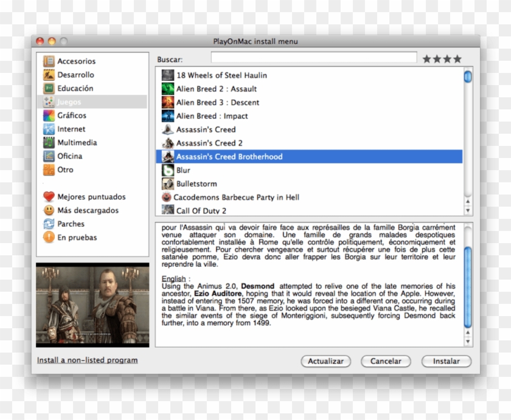Switch to the Desarrollo category

[x=75, y=75]
